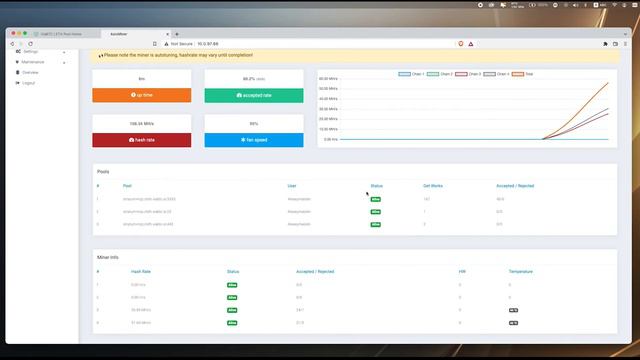The height and width of the screenshot is (360, 640).
Task: Open Bluetooth menu in macOS menu bar
Action: pyautogui.click(x=585, y=5)
